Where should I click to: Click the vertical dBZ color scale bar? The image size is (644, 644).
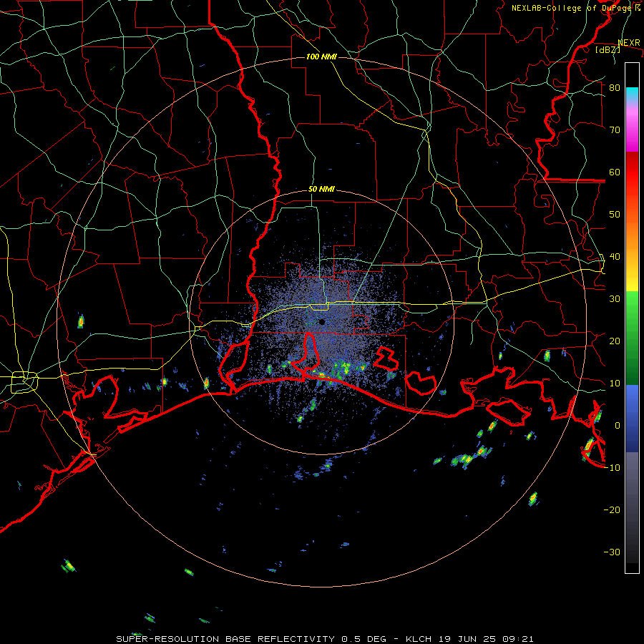coord(632,318)
